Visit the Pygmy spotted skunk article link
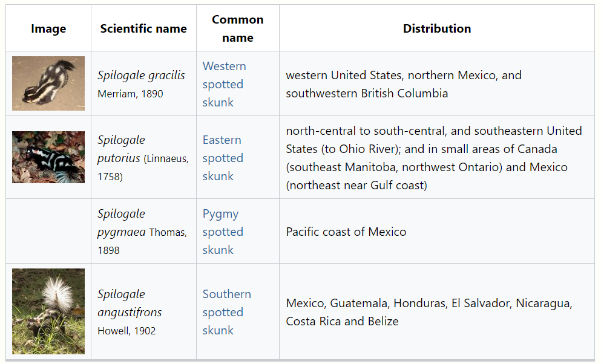Viewport: 601px width, 364px height. (222, 232)
